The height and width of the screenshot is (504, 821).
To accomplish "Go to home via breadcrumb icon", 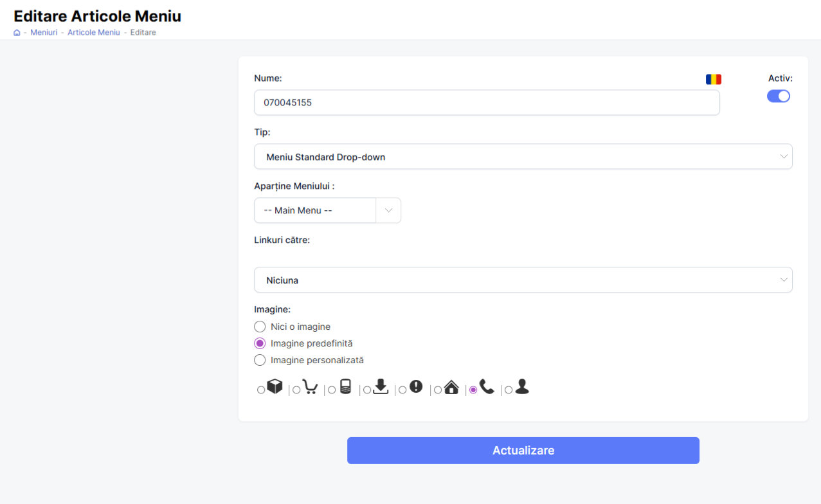I will 17,33.
